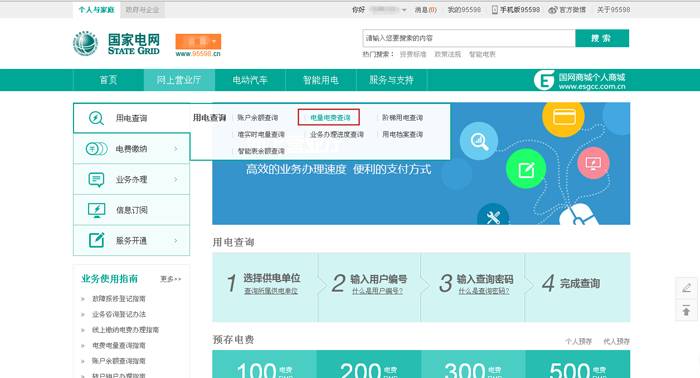Image resolution: width=700 pixels, height=378 pixels.
Task: Click the 服务开通 edit icon
Action: point(96,240)
